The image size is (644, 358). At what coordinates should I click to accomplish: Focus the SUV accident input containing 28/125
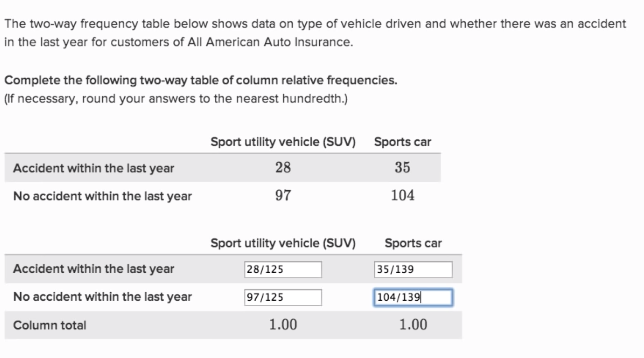pyautogui.click(x=283, y=270)
